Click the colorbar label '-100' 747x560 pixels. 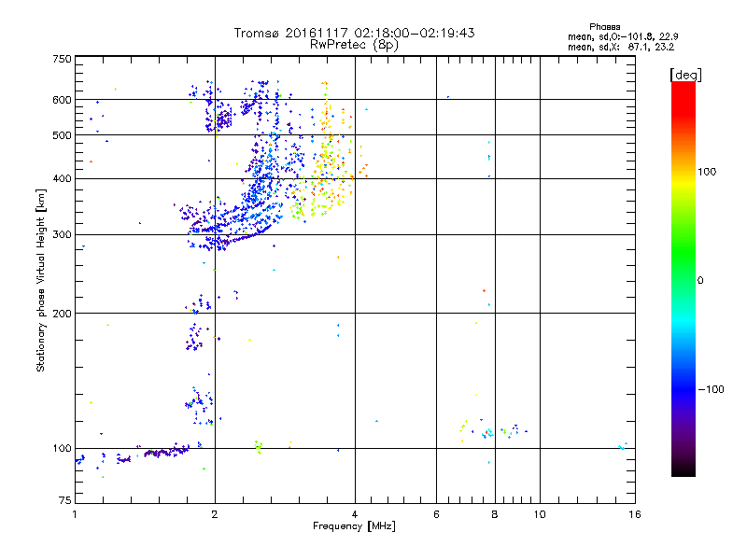[x=711, y=389]
